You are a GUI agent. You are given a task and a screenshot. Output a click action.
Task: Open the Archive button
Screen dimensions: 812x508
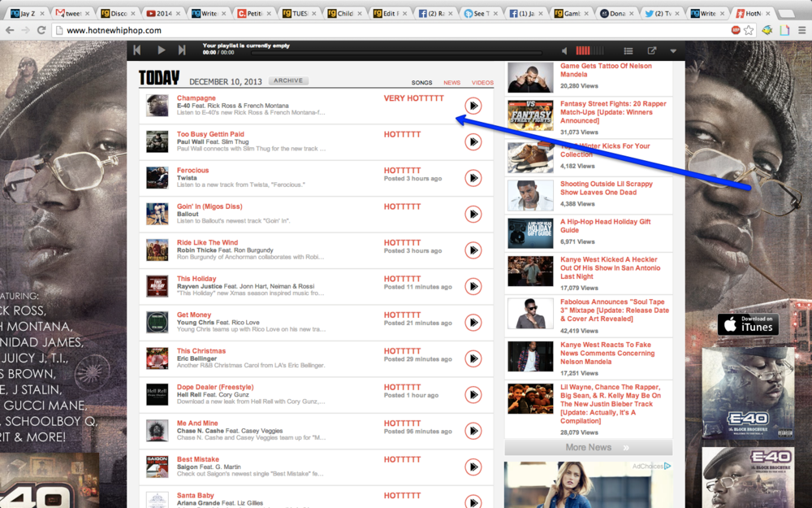pyautogui.click(x=288, y=81)
